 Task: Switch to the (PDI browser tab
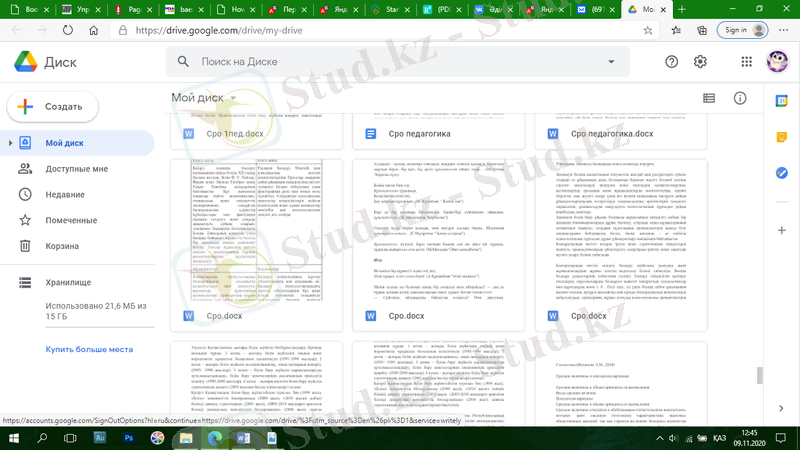pyautogui.click(x=441, y=9)
